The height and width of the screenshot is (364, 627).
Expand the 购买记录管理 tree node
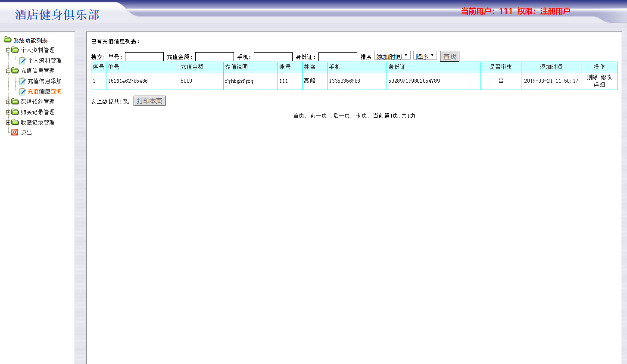8,112
